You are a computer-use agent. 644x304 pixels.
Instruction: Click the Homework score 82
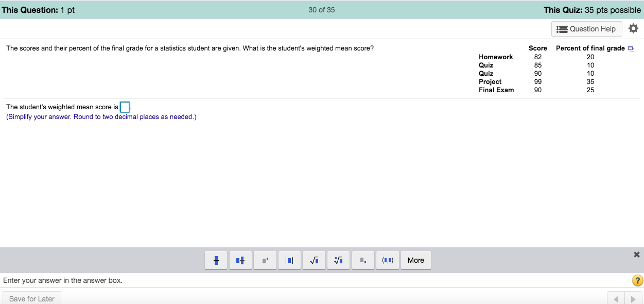[538, 57]
